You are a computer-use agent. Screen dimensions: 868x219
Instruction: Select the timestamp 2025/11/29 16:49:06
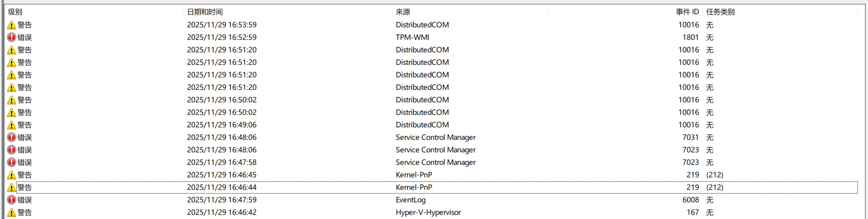222,125
